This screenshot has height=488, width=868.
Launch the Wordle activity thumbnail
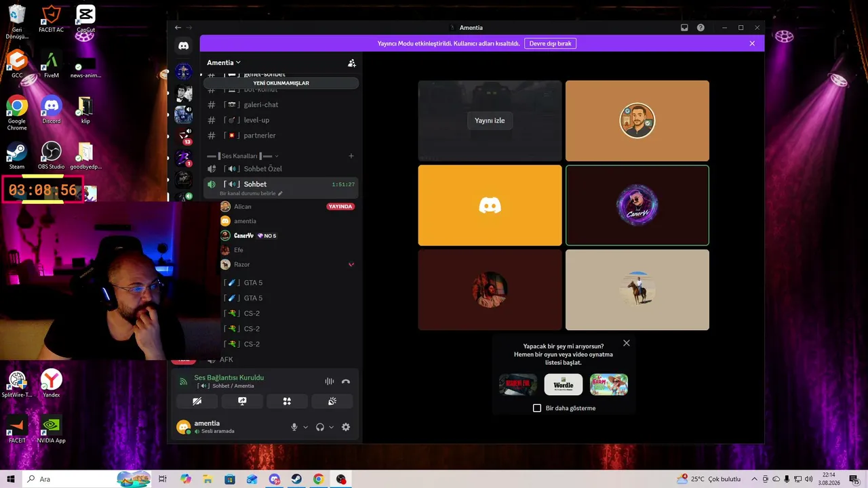(x=564, y=384)
